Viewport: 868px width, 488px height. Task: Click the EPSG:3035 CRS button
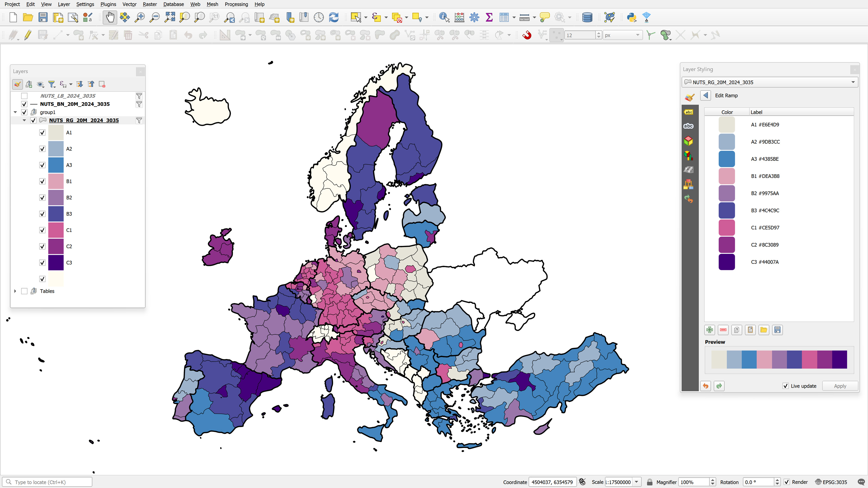(831, 482)
